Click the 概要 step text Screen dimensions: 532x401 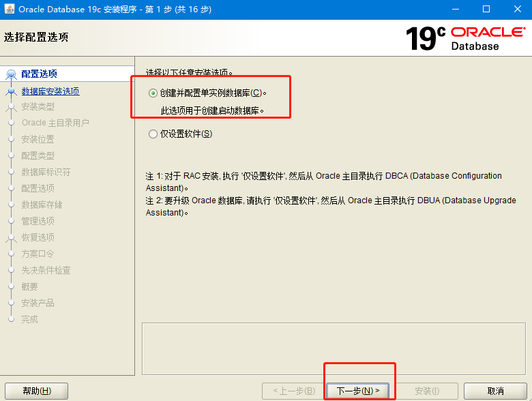[x=29, y=286]
